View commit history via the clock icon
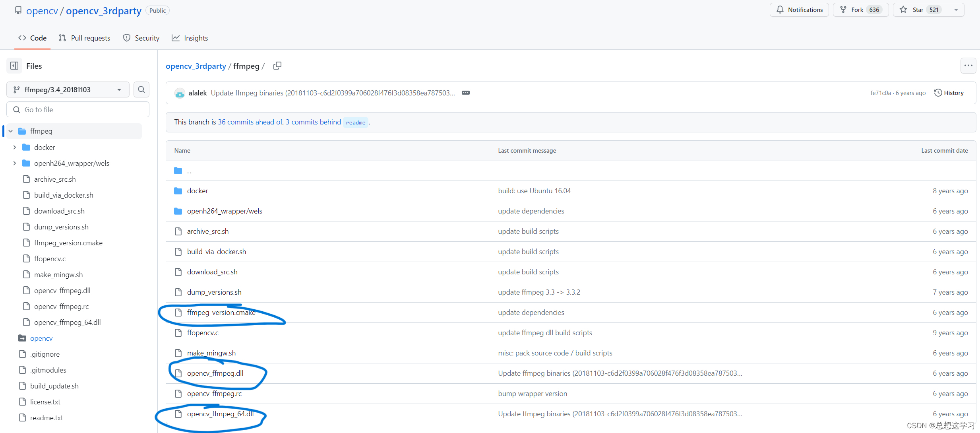 click(x=938, y=93)
